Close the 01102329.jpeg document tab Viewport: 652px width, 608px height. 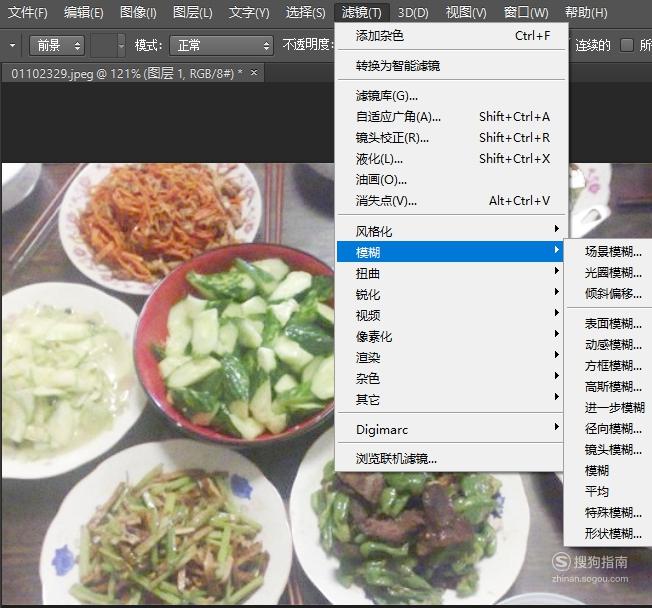tap(254, 73)
